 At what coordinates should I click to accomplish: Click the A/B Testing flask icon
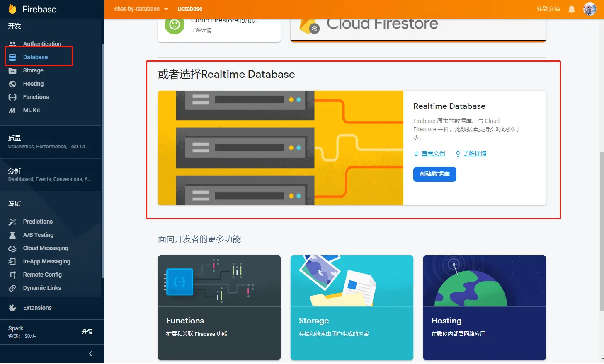click(x=12, y=235)
